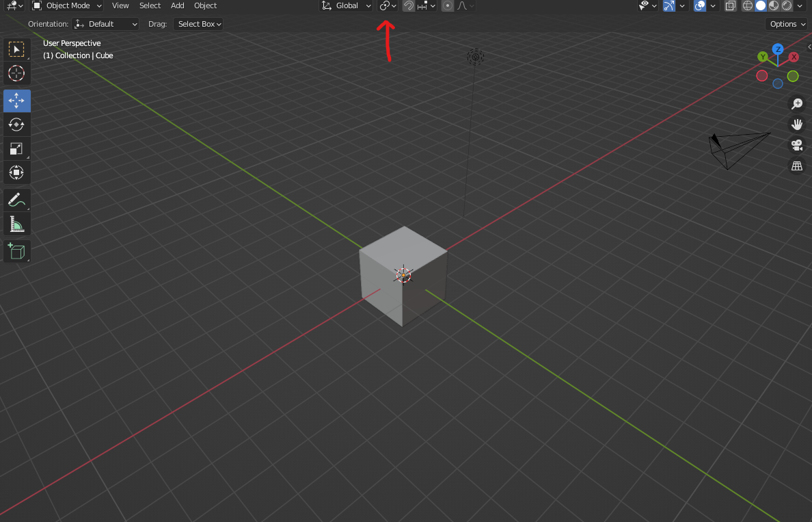The height and width of the screenshot is (522, 812).
Task: Switch to Wireframe viewport shading
Action: (748, 5)
